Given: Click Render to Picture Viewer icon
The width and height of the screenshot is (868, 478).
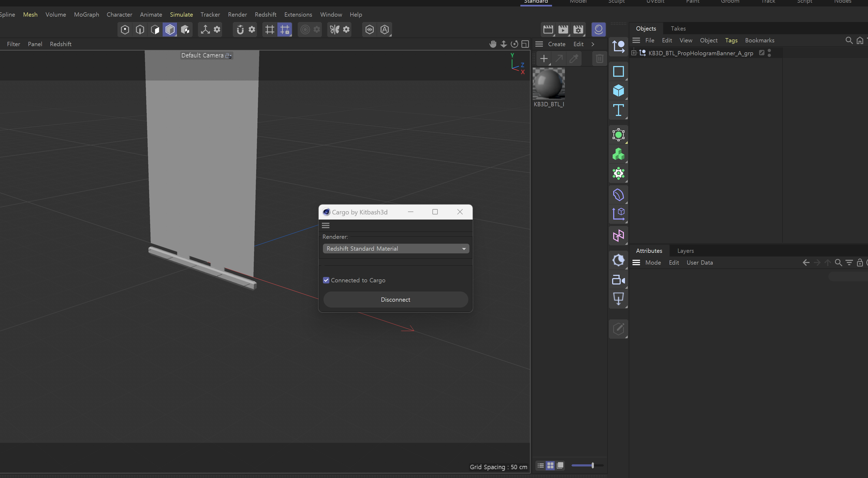Looking at the screenshot, I should [x=563, y=30].
